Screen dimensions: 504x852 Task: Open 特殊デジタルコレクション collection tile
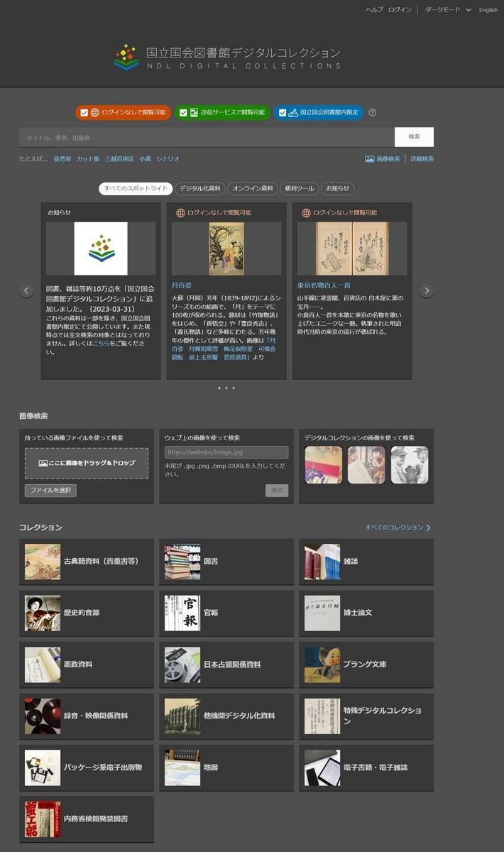coord(366,716)
